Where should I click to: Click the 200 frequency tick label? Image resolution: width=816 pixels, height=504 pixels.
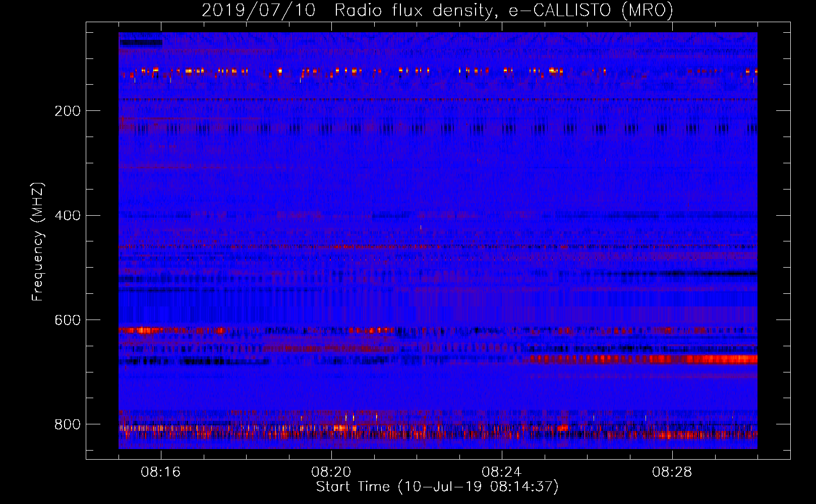click(68, 111)
